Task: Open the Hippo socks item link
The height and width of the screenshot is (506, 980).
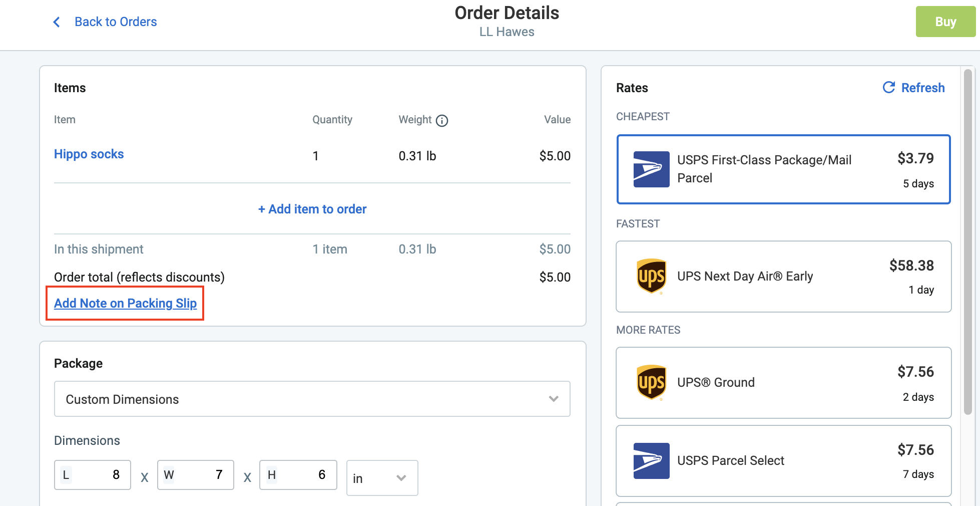Action: click(x=89, y=154)
